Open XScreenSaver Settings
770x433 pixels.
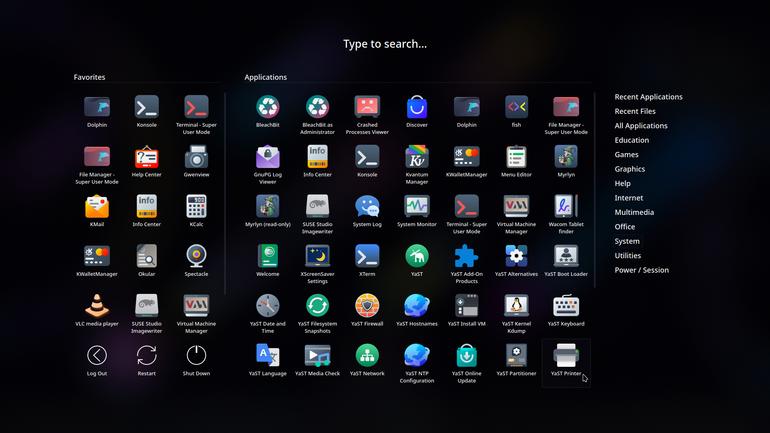(x=317, y=264)
